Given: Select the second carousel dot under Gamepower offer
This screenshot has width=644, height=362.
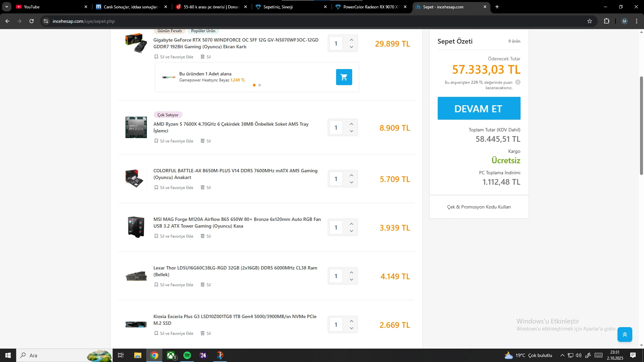Looking at the screenshot, I should 260,85.
